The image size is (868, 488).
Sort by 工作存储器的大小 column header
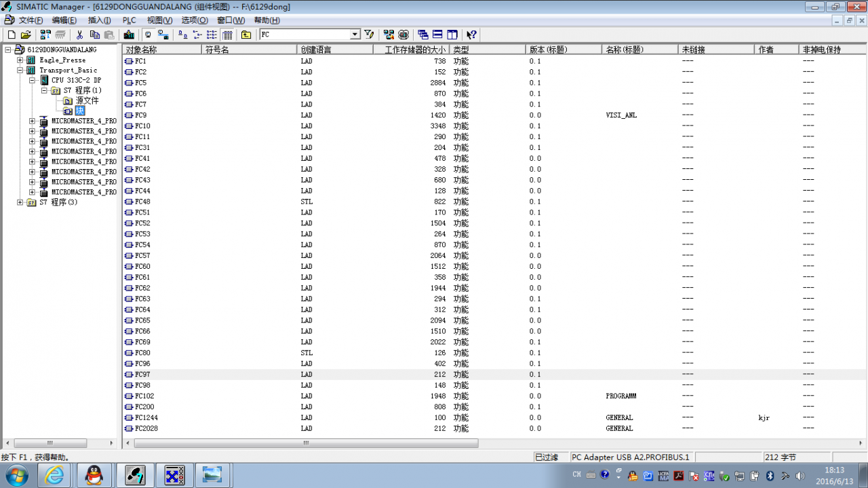pyautogui.click(x=412, y=50)
